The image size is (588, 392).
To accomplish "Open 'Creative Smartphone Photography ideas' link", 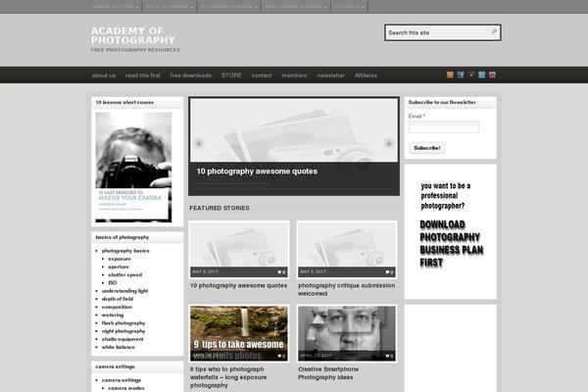I will pos(328,373).
